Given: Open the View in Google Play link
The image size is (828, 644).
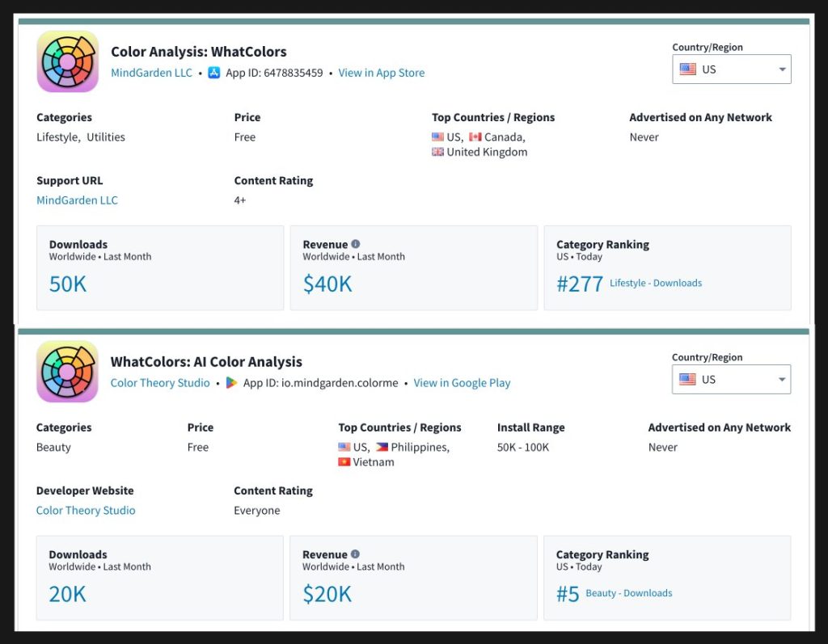Looking at the screenshot, I should [462, 383].
